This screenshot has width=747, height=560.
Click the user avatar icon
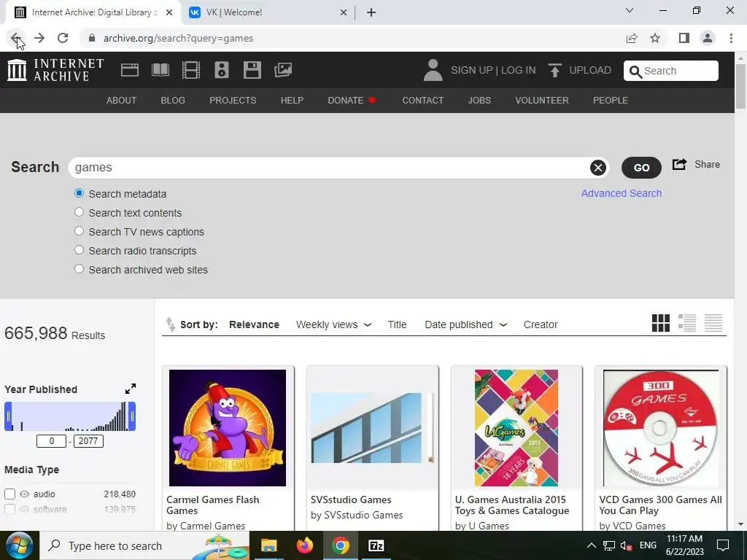433,70
